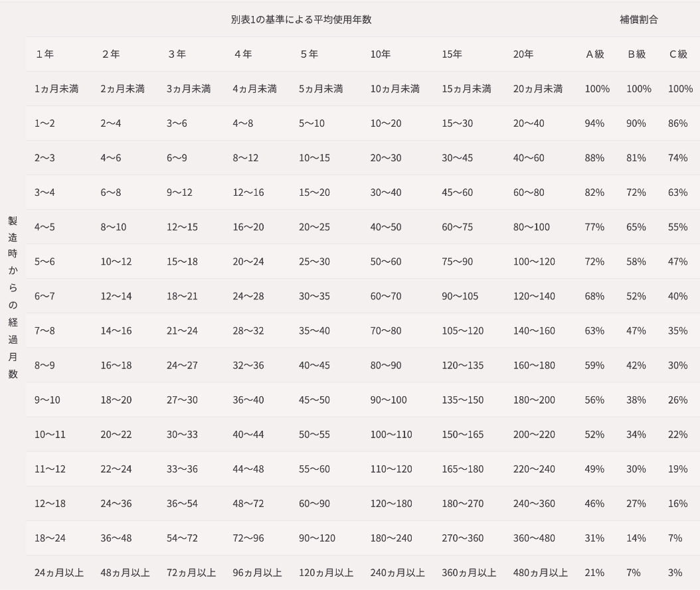Click the 3% value in last row

coord(675,573)
